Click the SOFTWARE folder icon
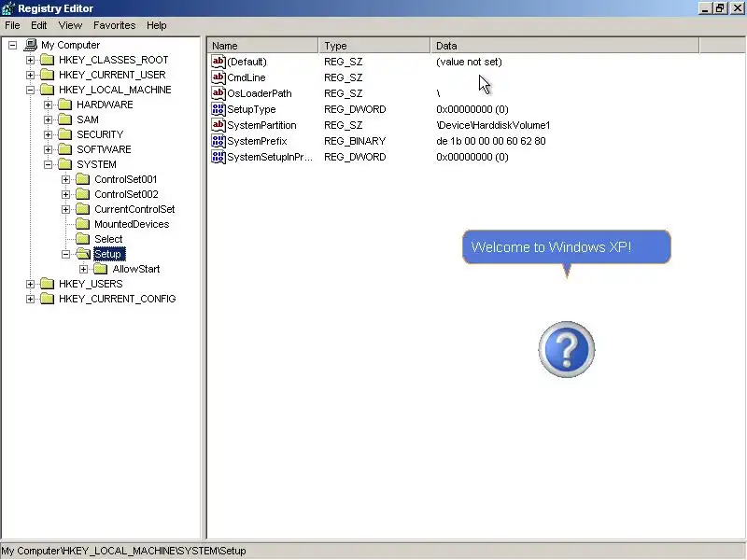Viewport: 747px width, 560px height. click(64, 149)
